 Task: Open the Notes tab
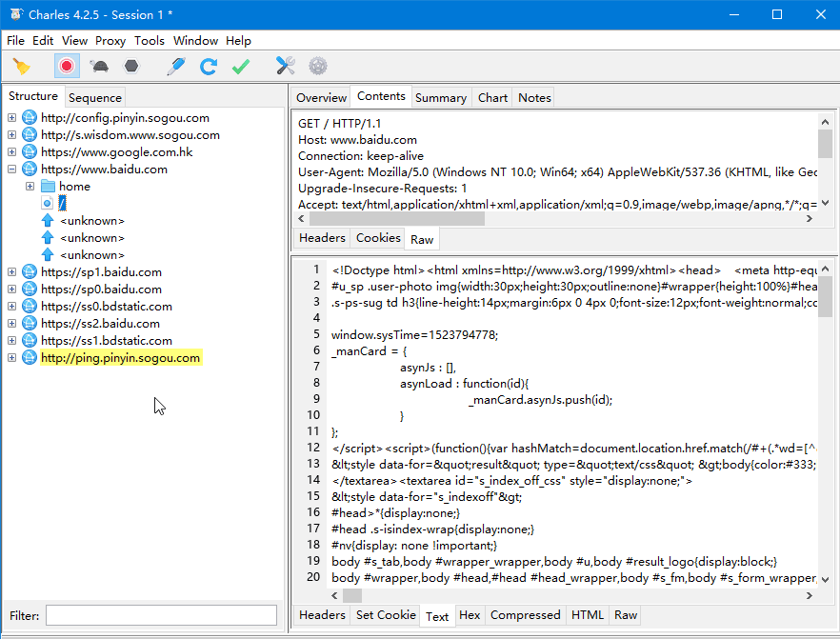coord(534,98)
